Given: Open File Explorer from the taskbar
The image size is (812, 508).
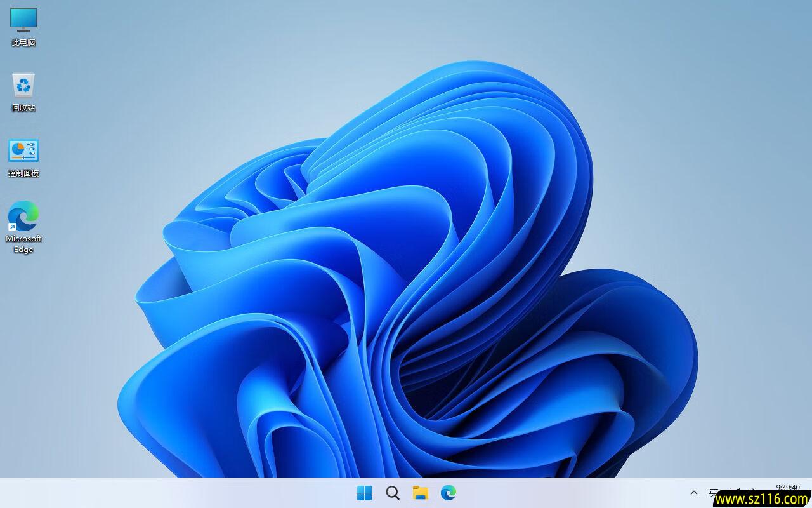Looking at the screenshot, I should point(421,493).
